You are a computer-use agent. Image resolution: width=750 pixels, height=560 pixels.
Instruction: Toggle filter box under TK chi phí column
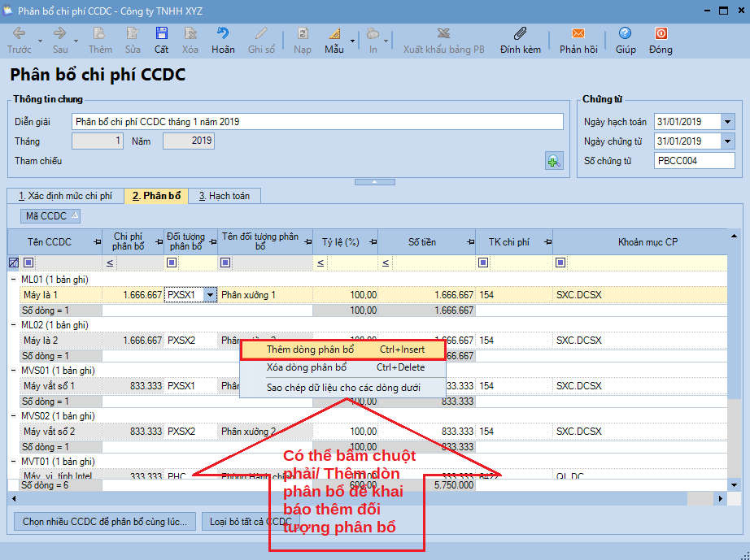pyautogui.click(x=483, y=263)
